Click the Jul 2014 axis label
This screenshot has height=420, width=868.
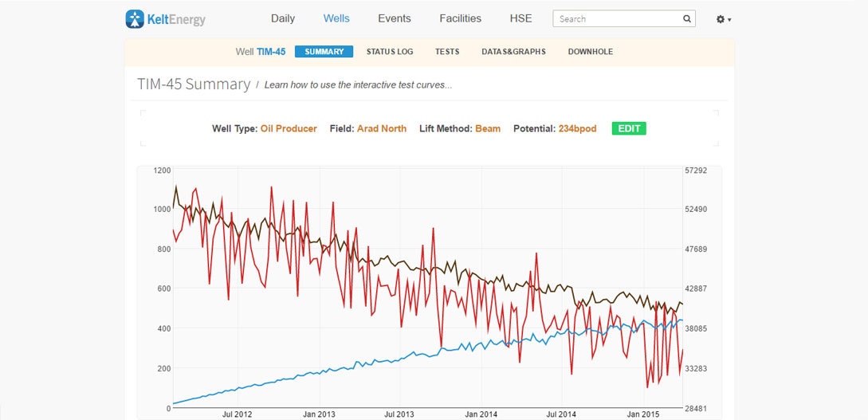click(x=561, y=414)
